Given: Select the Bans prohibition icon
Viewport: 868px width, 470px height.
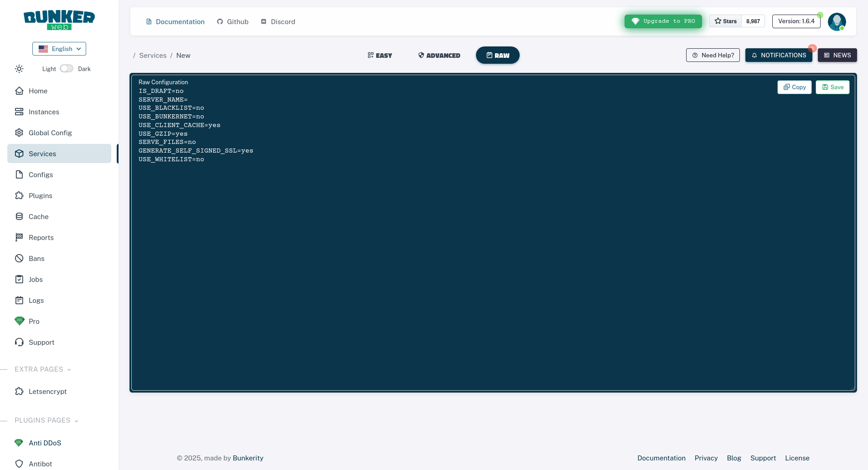Looking at the screenshot, I should [19, 258].
